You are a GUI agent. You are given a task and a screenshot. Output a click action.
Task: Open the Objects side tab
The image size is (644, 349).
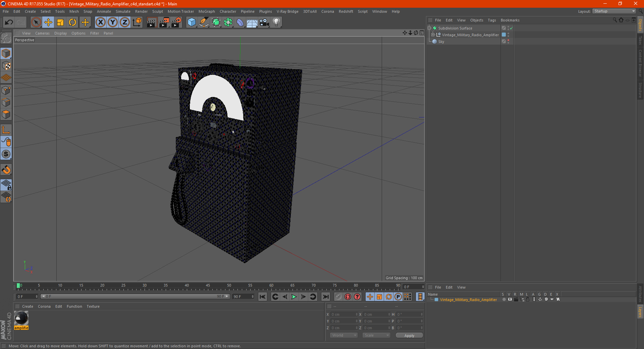640,24
